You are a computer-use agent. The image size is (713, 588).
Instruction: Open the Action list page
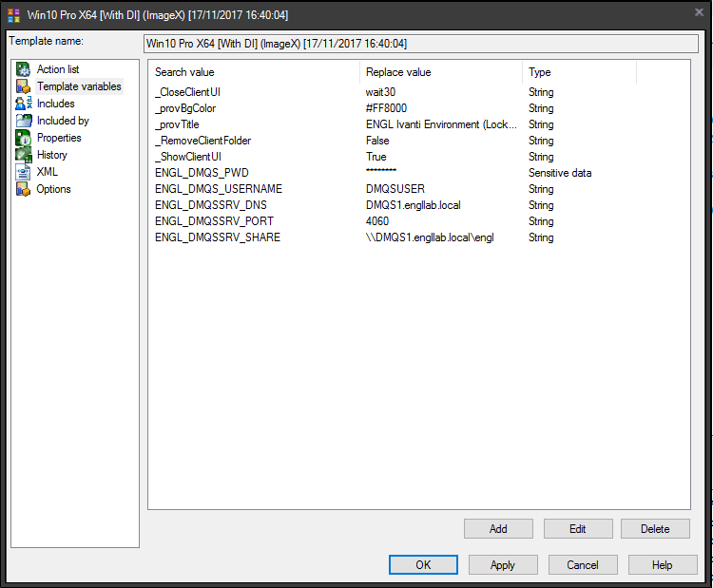(58, 69)
